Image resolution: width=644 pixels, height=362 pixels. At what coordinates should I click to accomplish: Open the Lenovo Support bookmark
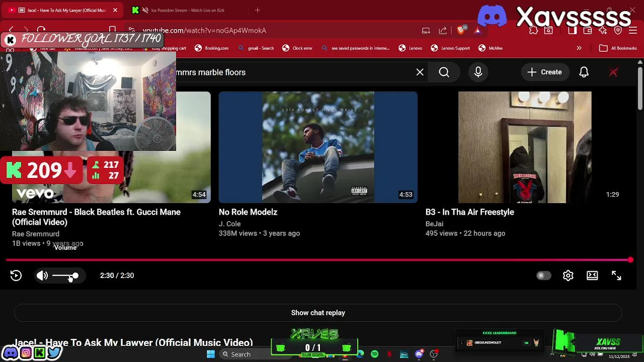pos(450,48)
